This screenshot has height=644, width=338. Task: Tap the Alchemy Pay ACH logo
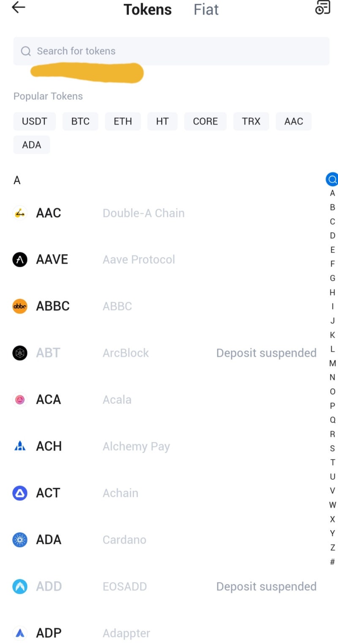coord(20,446)
